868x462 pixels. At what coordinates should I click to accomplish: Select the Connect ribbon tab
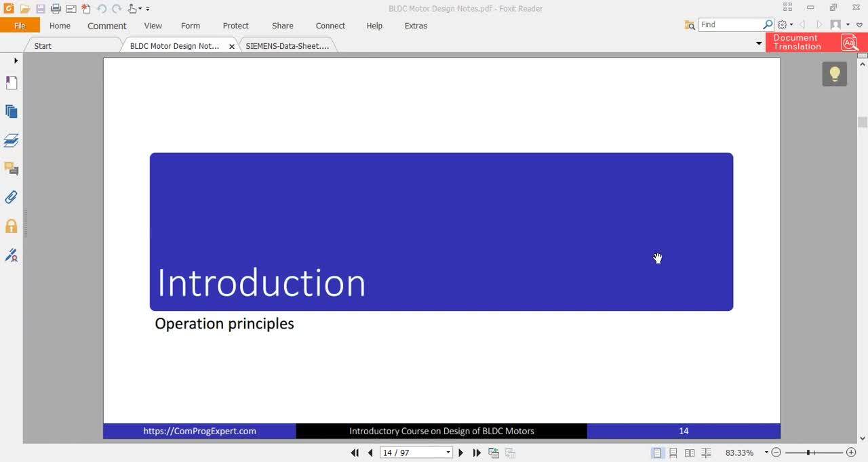click(x=330, y=26)
